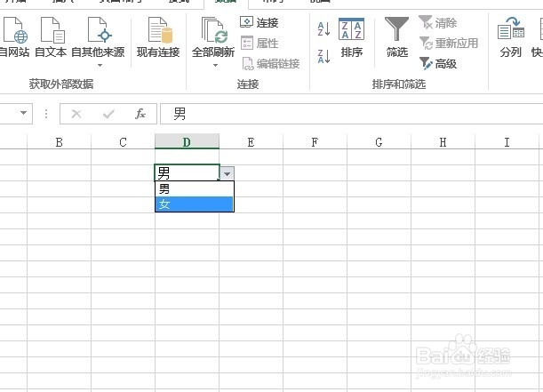Viewport: 543px width, 392px height.
Task: Expand the Refresh All (全部刷新) dropdown arrow
Action: pyautogui.click(x=215, y=65)
